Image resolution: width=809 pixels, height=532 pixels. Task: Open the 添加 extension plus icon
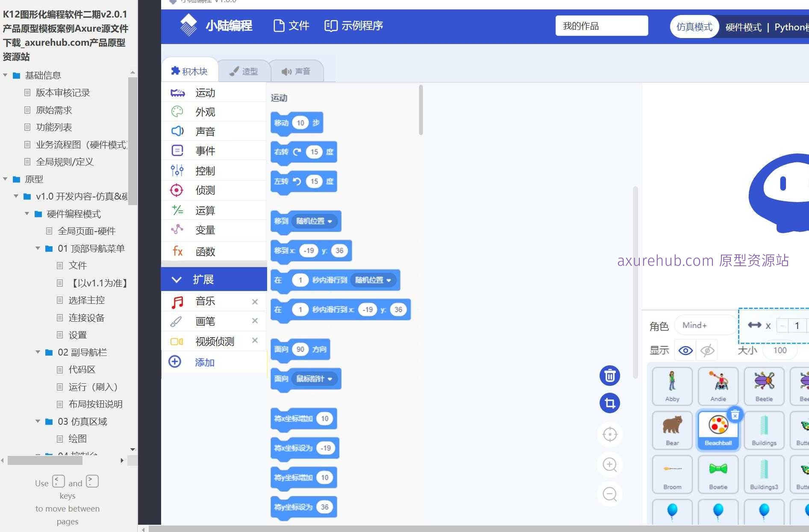point(175,362)
